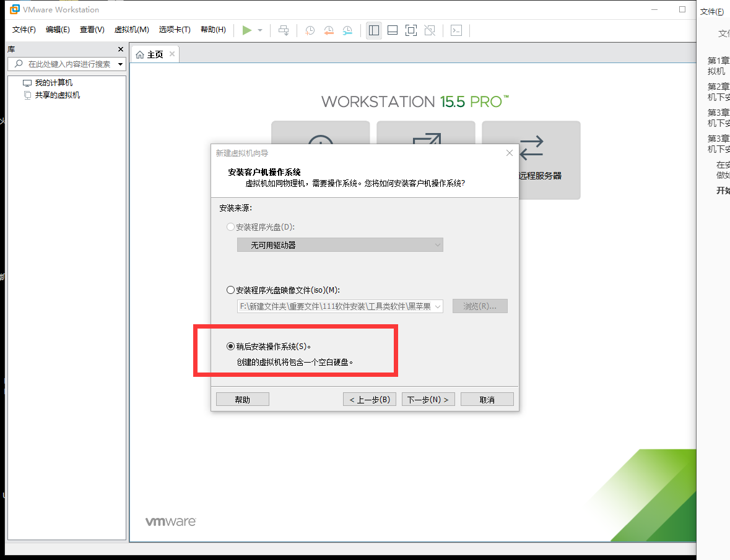Click the green power-on play icon
Viewport: 730px width, 560px height.
(x=247, y=30)
